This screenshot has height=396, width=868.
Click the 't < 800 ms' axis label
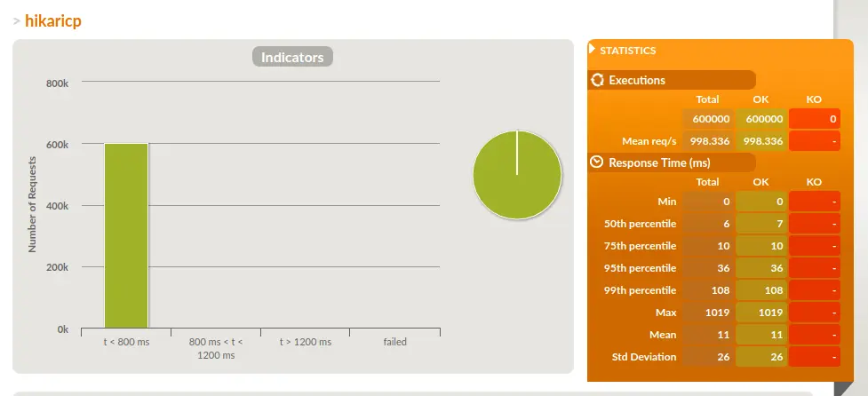point(126,342)
